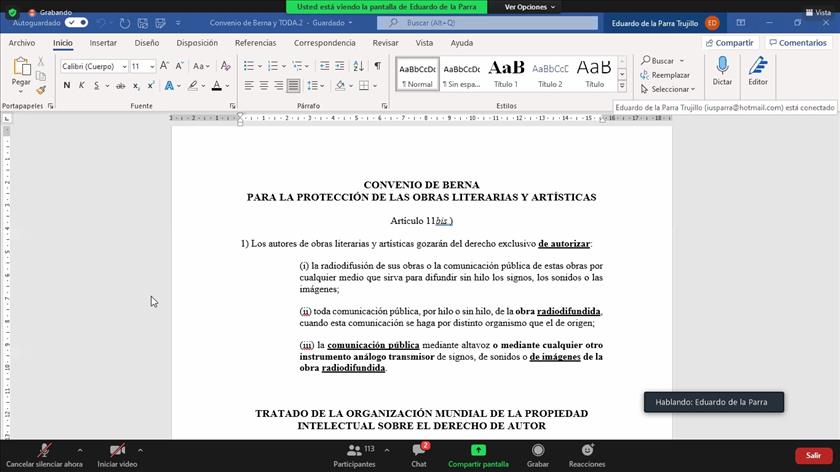Switch to the Referencias tab

coord(256,43)
